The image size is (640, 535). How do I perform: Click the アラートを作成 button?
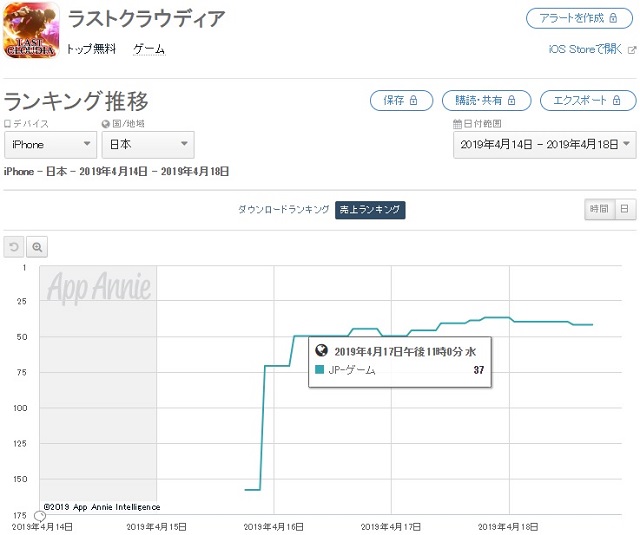coord(580,19)
